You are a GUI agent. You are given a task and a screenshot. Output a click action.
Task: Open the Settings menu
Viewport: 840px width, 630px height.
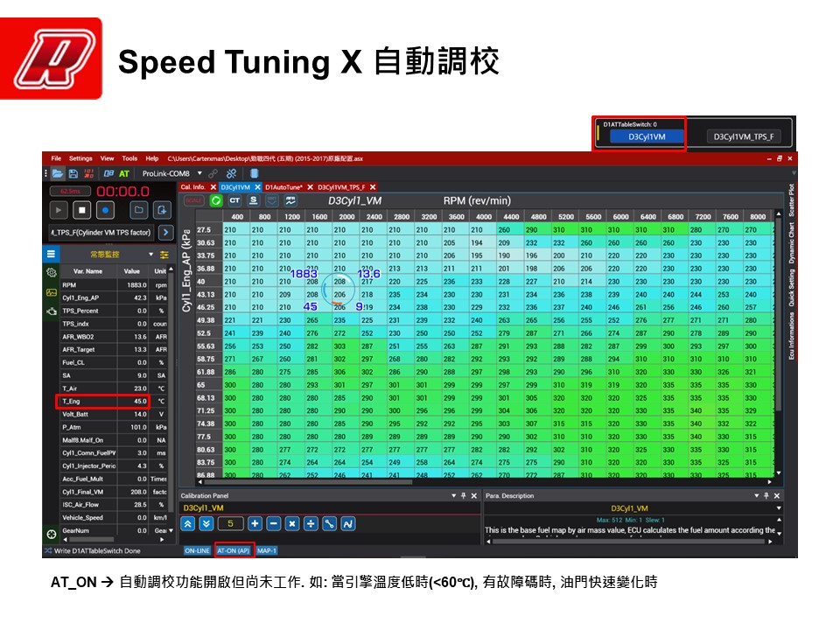point(80,158)
